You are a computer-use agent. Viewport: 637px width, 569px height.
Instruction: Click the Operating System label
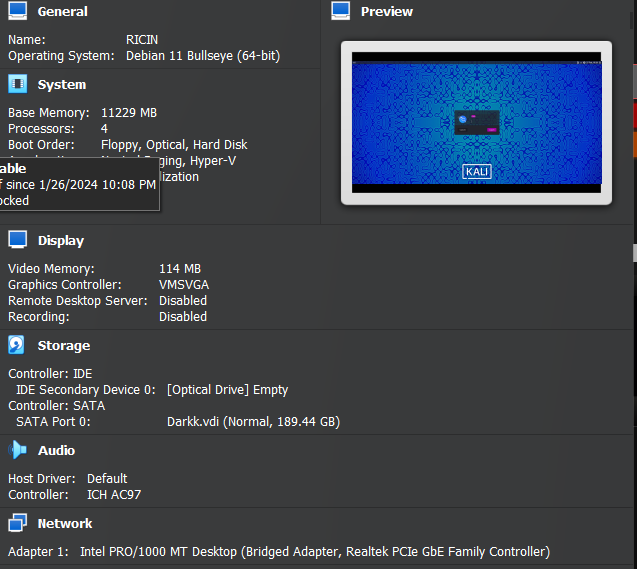pos(61,56)
